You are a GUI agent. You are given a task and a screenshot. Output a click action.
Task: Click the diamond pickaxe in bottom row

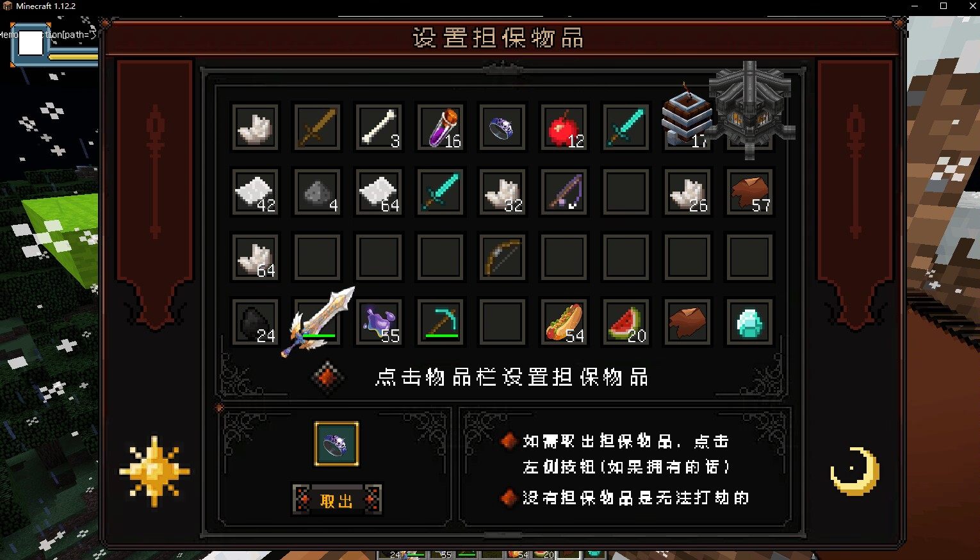[441, 322]
